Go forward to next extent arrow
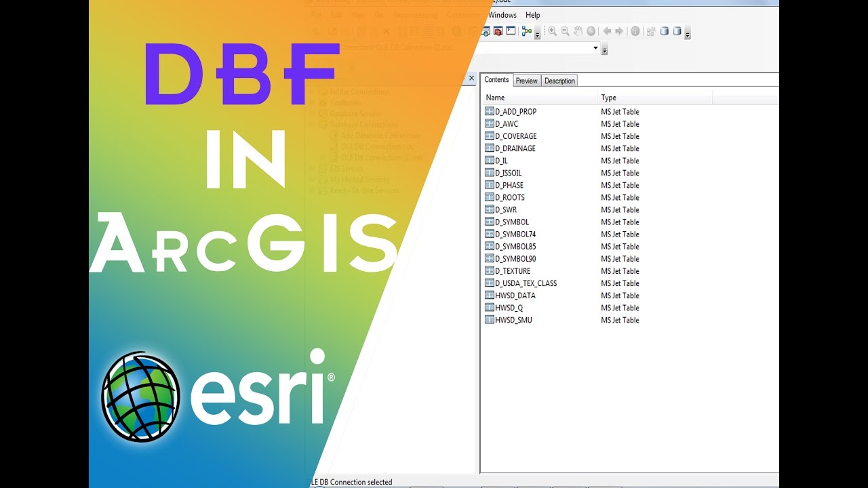868x488 pixels. (619, 31)
